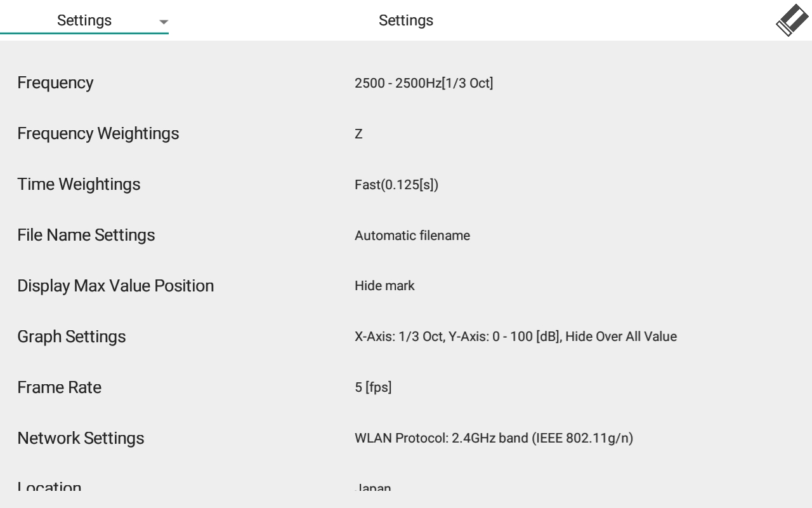Tap the 5 [fps] value

pyautogui.click(x=373, y=387)
